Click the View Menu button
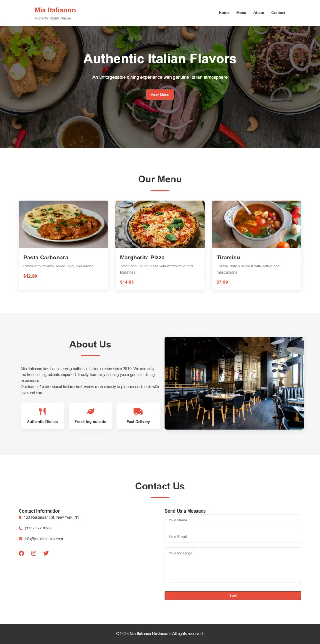320x644 pixels. [x=160, y=95]
